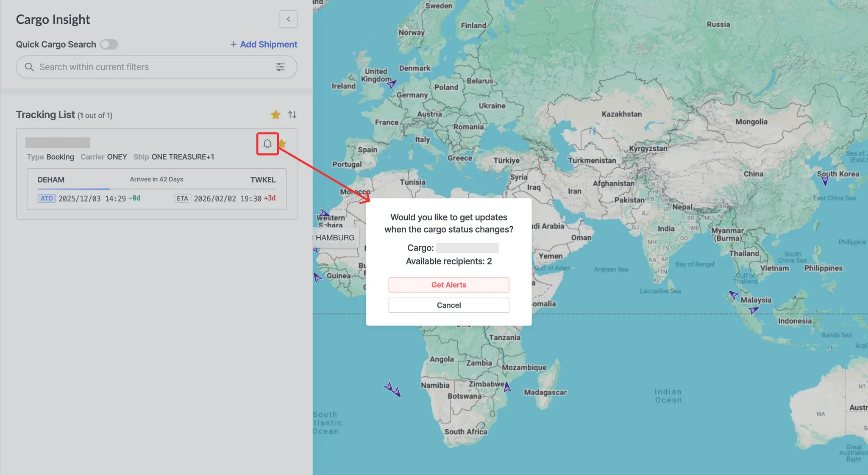The height and width of the screenshot is (475, 868).
Task: Click the alert bell icon on shipment card
Action: click(x=267, y=144)
